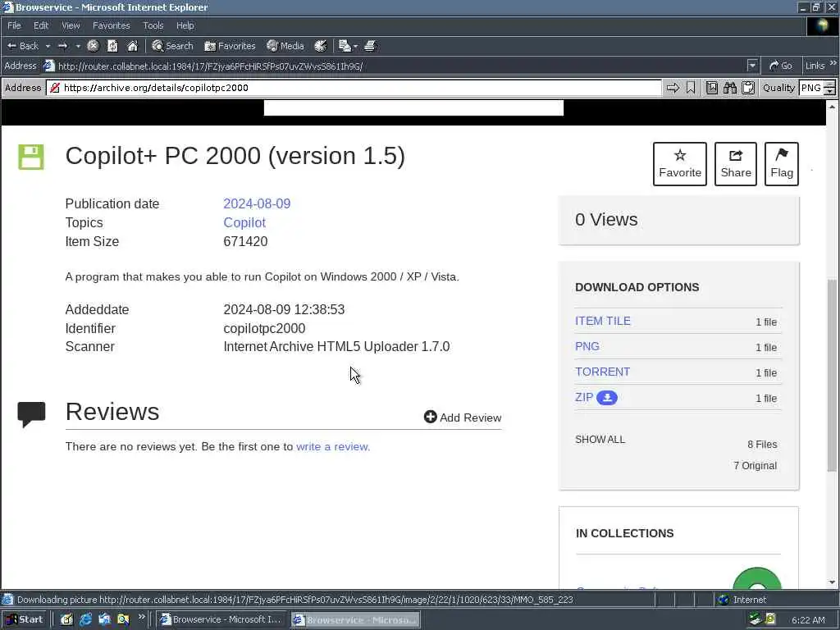This screenshot has width=840, height=630.
Task: Click the Browservice go arrow icon
Action: 673,88
